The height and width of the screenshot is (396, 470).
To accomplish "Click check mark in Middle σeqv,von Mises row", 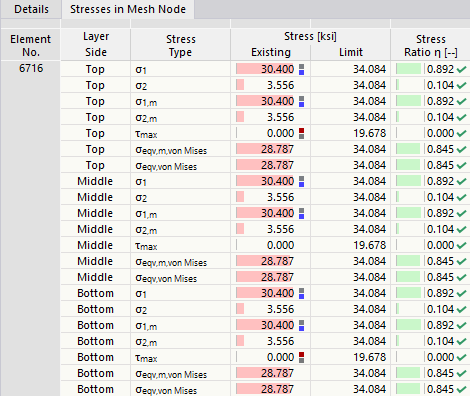I will [462, 277].
